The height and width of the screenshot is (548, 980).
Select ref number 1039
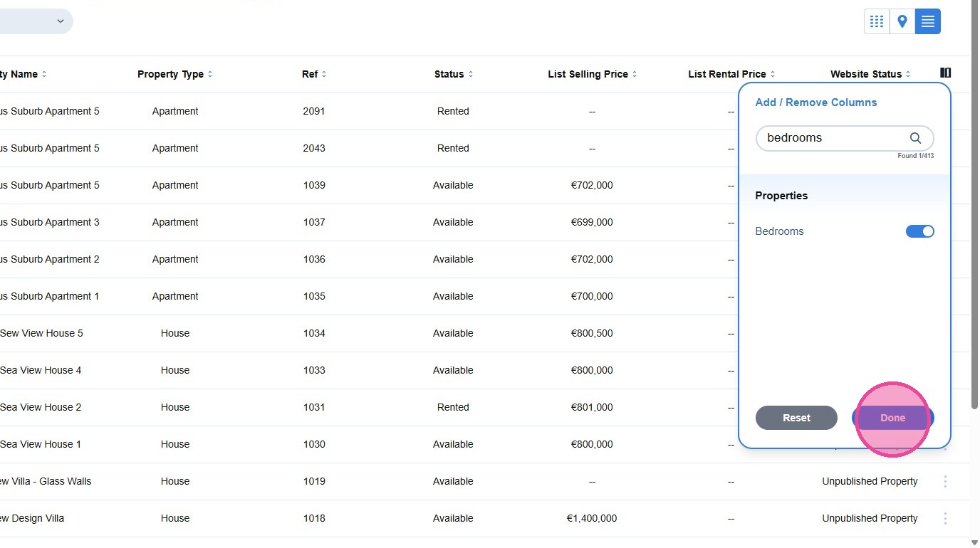[314, 185]
